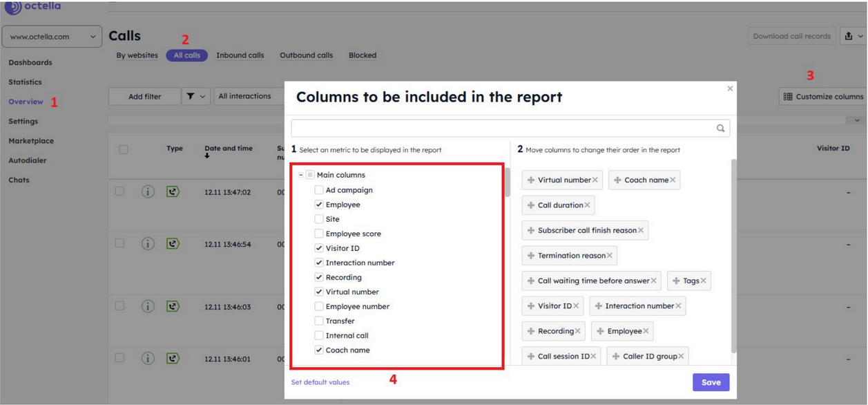Click the export icon beside Download call records
The width and height of the screenshot is (868, 405).
pos(849,37)
